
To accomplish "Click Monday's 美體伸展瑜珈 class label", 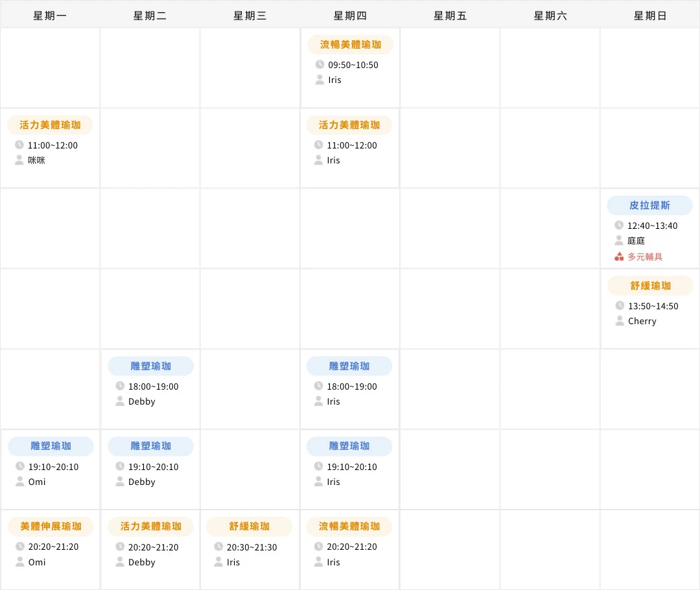I will (50, 526).
